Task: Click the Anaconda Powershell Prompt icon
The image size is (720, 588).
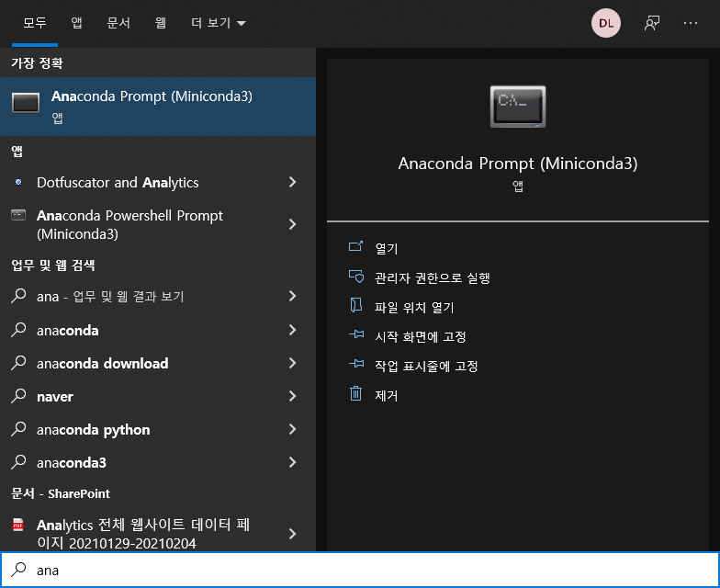Action: (18, 215)
